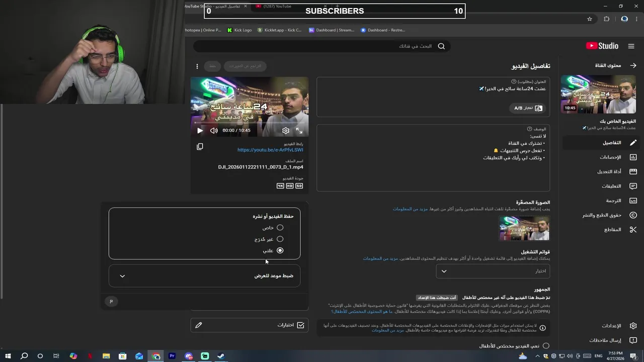This screenshot has width=644, height=362.
Task: Click the video preview progress bar
Action: point(250,122)
